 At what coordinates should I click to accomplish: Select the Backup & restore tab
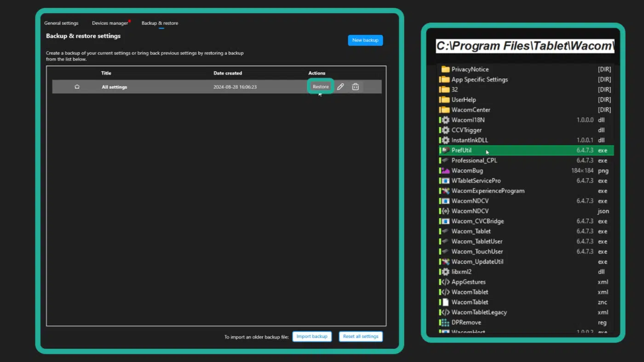coord(160,23)
